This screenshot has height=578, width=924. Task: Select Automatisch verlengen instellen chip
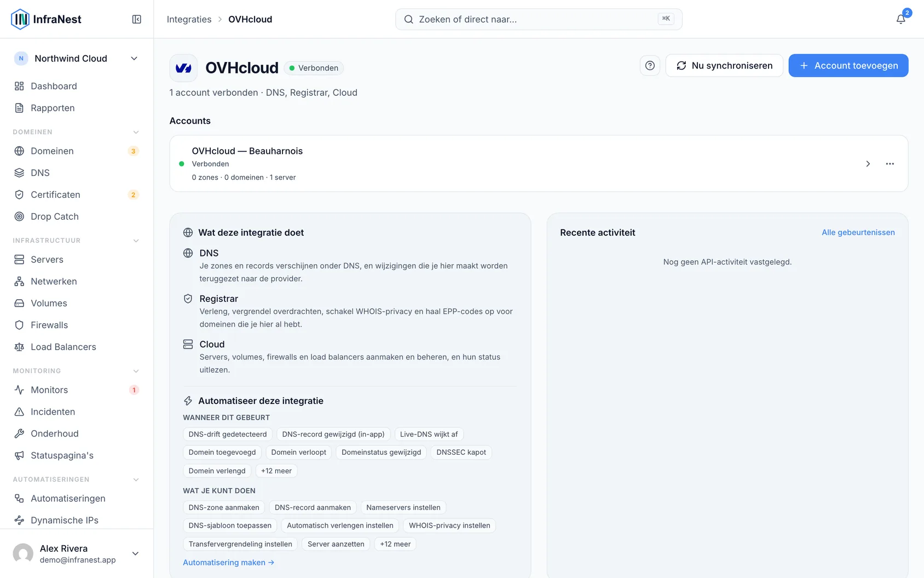pos(340,525)
